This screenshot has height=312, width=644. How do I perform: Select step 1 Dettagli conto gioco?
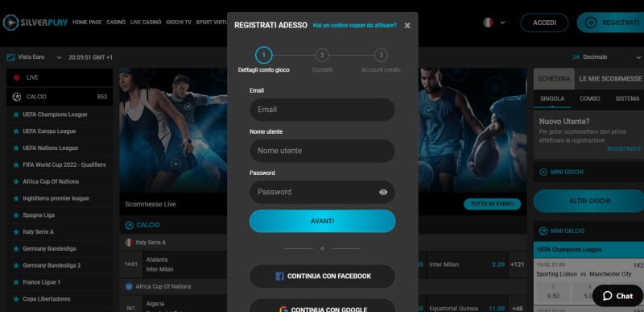pyautogui.click(x=264, y=55)
